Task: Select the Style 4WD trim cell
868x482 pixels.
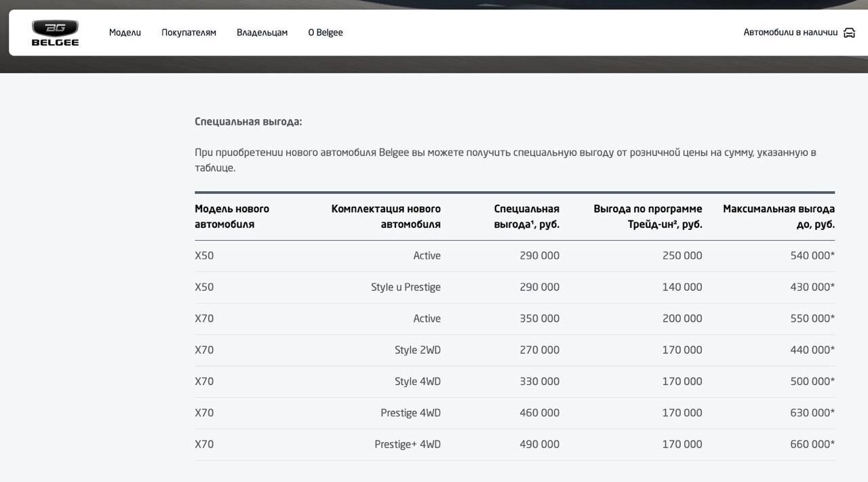Action: 418,382
